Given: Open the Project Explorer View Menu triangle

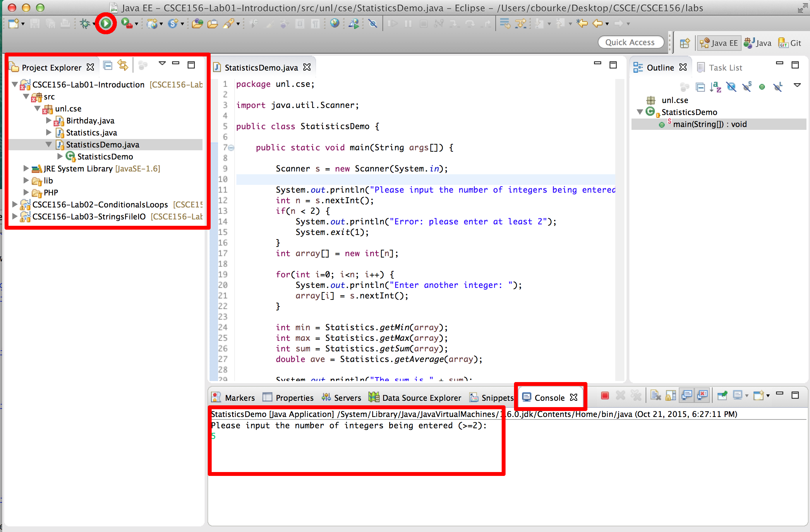Looking at the screenshot, I should tap(162, 64).
